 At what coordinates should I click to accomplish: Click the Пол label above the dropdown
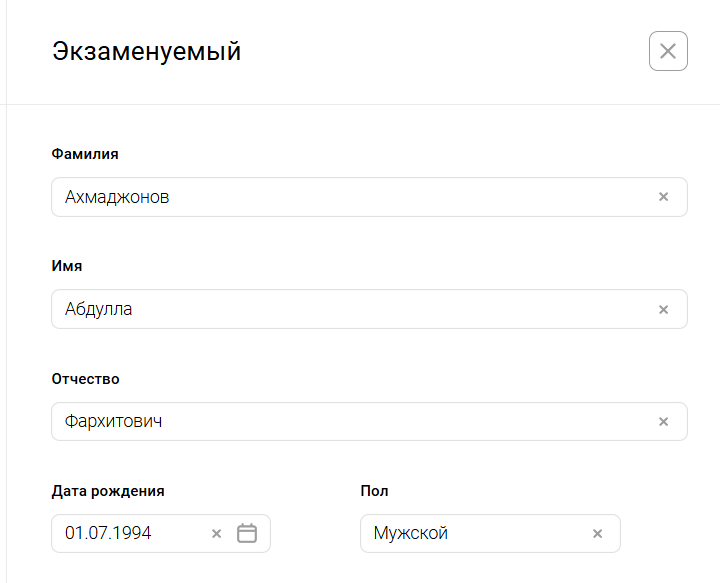(x=374, y=491)
